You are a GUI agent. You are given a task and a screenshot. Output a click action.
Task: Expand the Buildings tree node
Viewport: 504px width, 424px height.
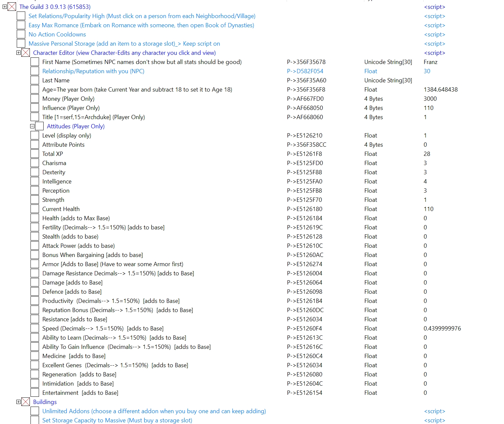[x=18, y=402]
